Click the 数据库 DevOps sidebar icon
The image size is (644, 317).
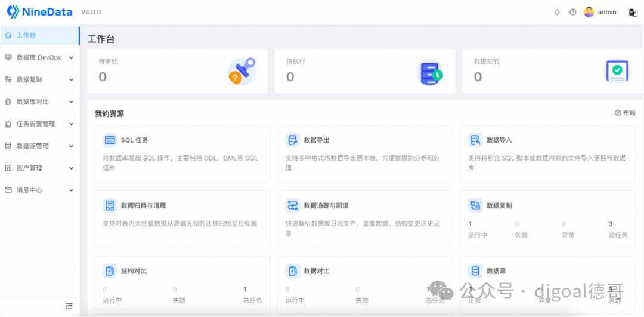[x=8, y=57]
